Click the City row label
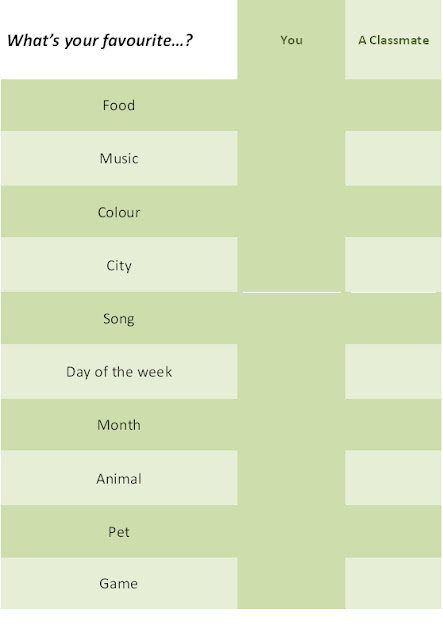This screenshot has height=640, width=443. click(x=119, y=266)
